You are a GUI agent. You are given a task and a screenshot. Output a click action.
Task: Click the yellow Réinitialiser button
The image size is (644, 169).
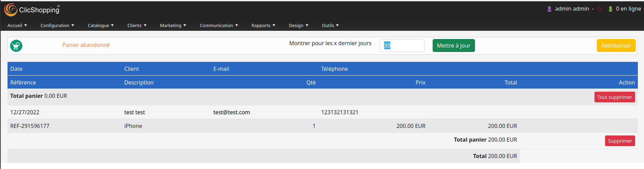coord(616,45)
